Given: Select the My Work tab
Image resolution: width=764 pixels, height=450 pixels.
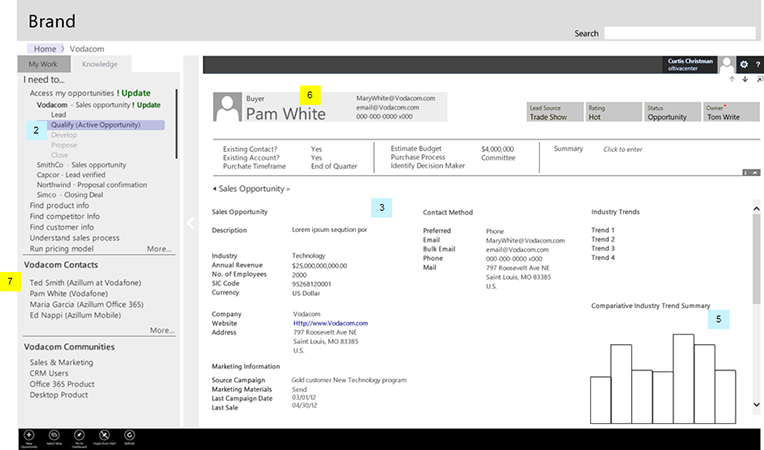Looking at the screenshot, I should pos(42,63).
